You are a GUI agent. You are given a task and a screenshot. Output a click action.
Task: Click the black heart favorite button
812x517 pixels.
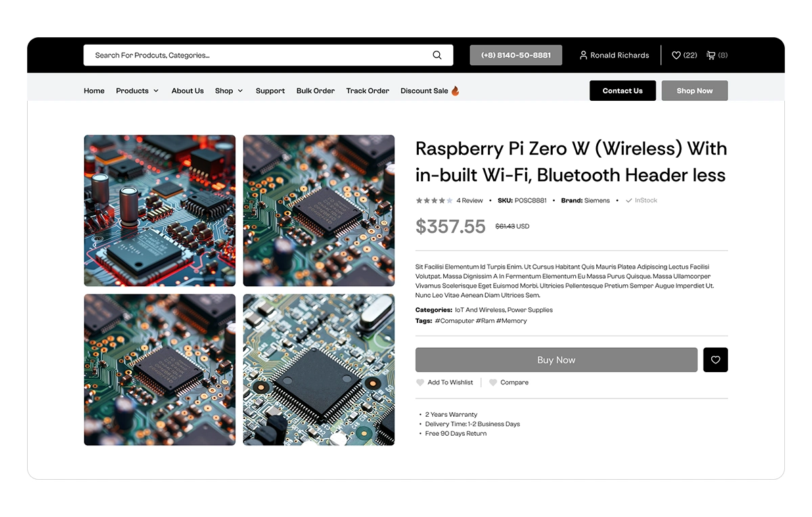click(715, 360)
